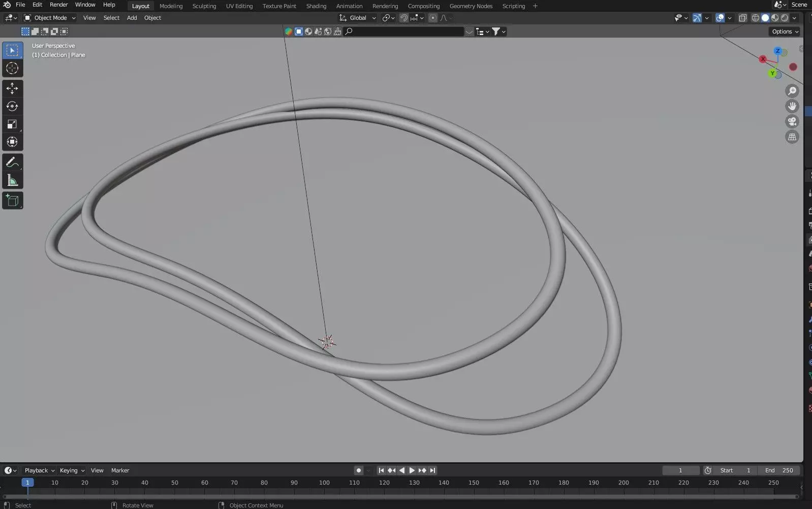The width and height of the screenshot is (812, 509).
Task: Click the X axis on navigation gizmo
Action: click(763, 59)
